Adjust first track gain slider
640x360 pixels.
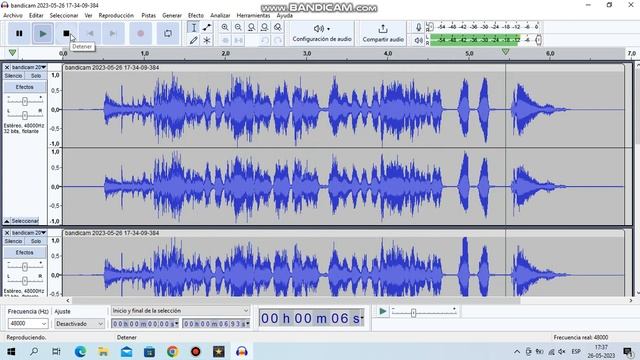24,101
